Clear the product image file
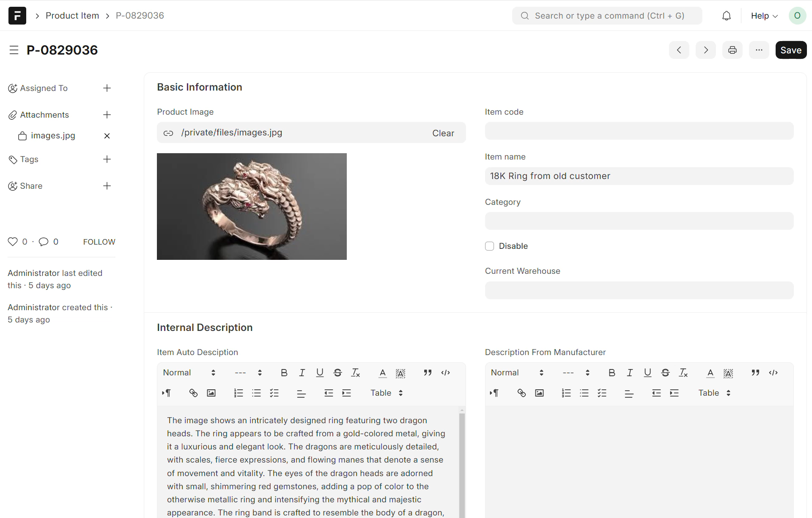812x518 pixels. click(443, 133)
